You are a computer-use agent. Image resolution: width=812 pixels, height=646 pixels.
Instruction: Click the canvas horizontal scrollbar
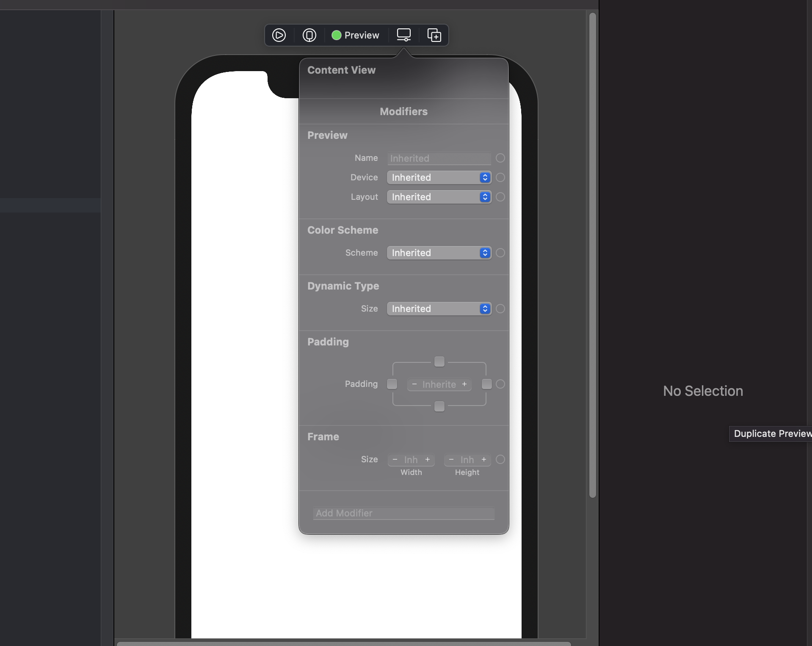(x=344, y=643)
